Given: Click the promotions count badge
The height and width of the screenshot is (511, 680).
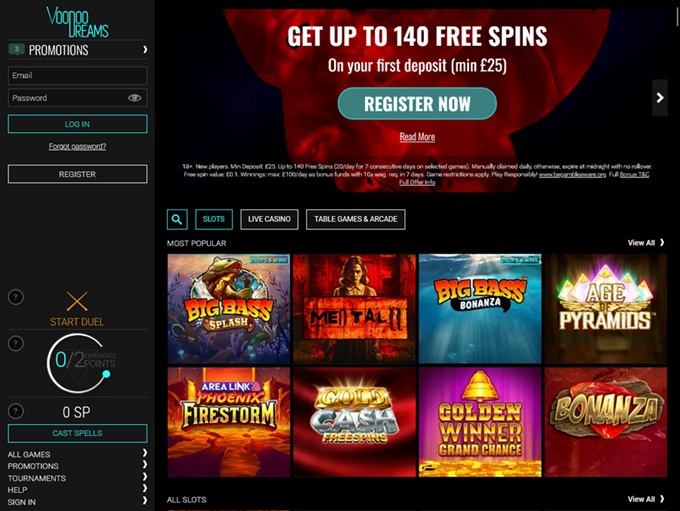Looking at the screenshot, I should (x=16, y=49).
